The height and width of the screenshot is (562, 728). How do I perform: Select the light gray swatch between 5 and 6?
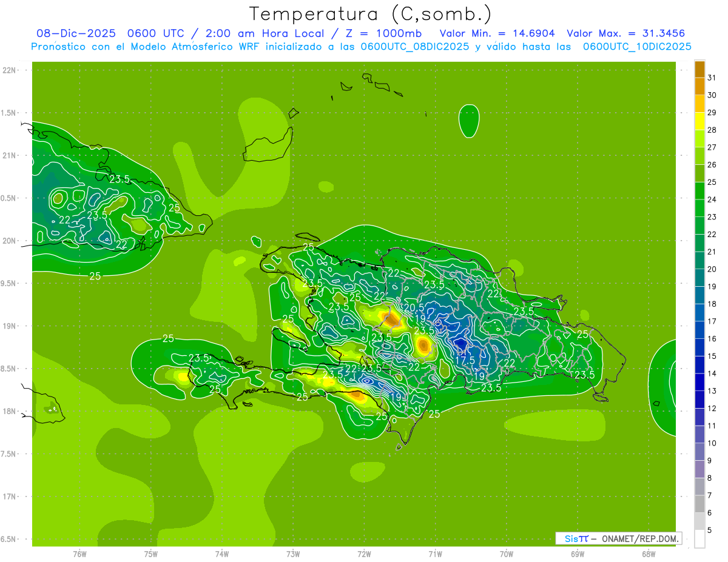coord(699,521)
